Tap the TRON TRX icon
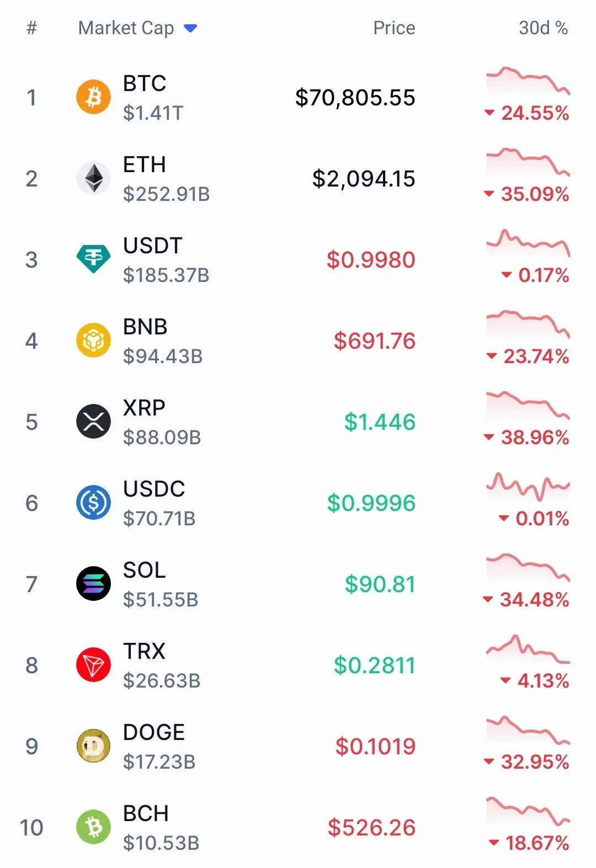Screen dimensions: 596x868 pyautogui.click(x=93, y=665)
